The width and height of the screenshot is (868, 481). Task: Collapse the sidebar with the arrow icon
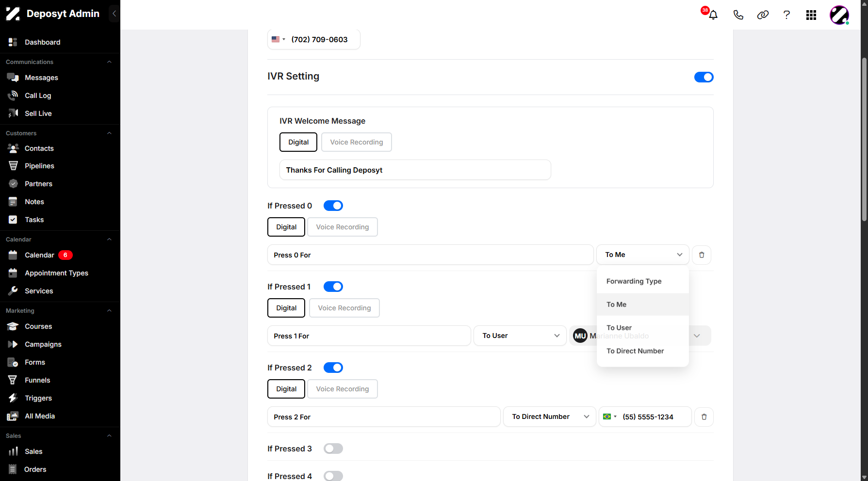114,14
